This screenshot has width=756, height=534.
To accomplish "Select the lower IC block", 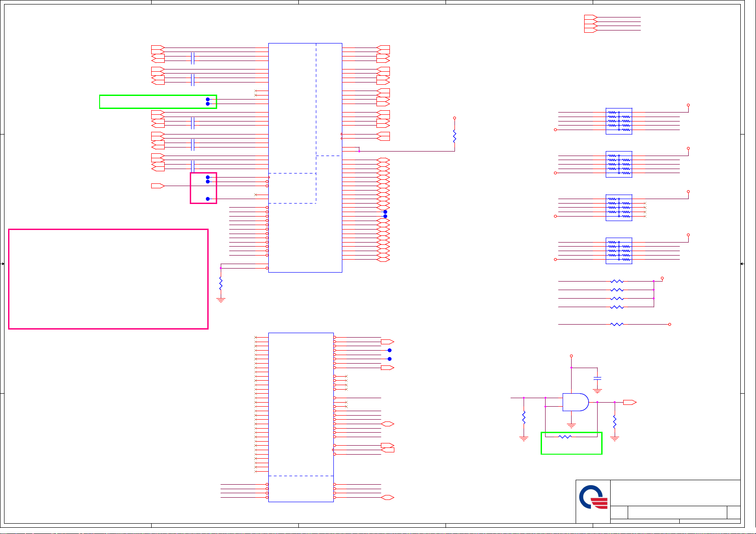I will [x=301, y=417].
